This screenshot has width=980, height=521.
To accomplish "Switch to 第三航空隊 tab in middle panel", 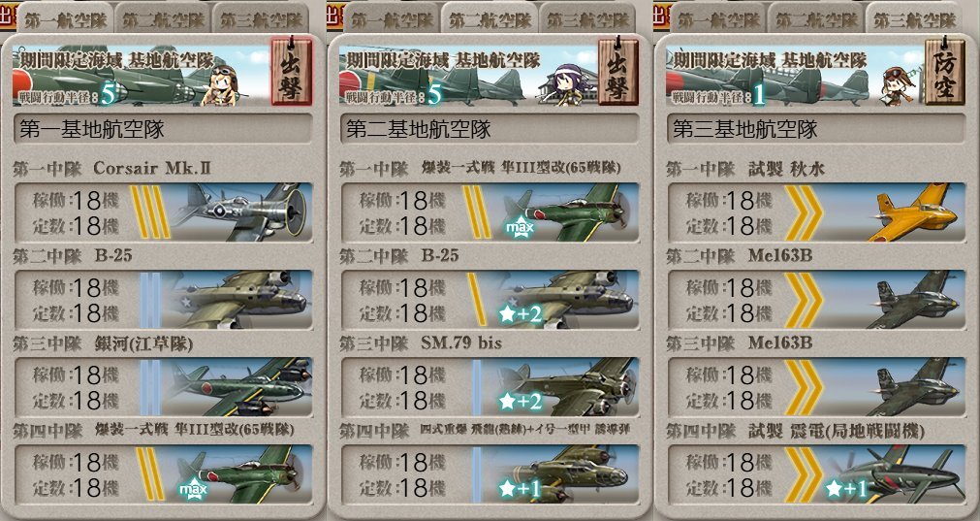I will [x=587, y=19].
